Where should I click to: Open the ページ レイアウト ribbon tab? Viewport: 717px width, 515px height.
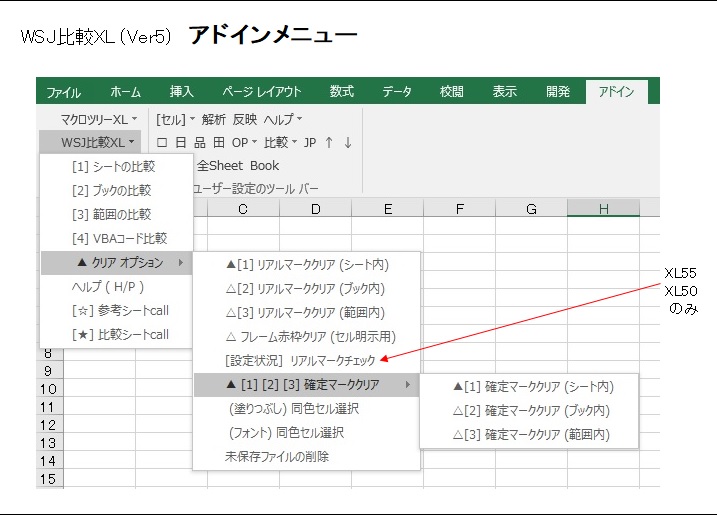[x=262, y=92]
